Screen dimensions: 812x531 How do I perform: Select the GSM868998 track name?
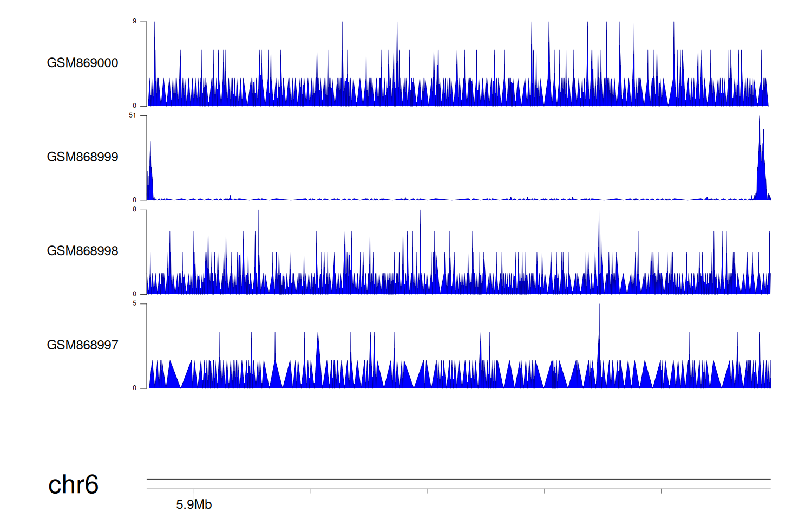tap(82, 251)
